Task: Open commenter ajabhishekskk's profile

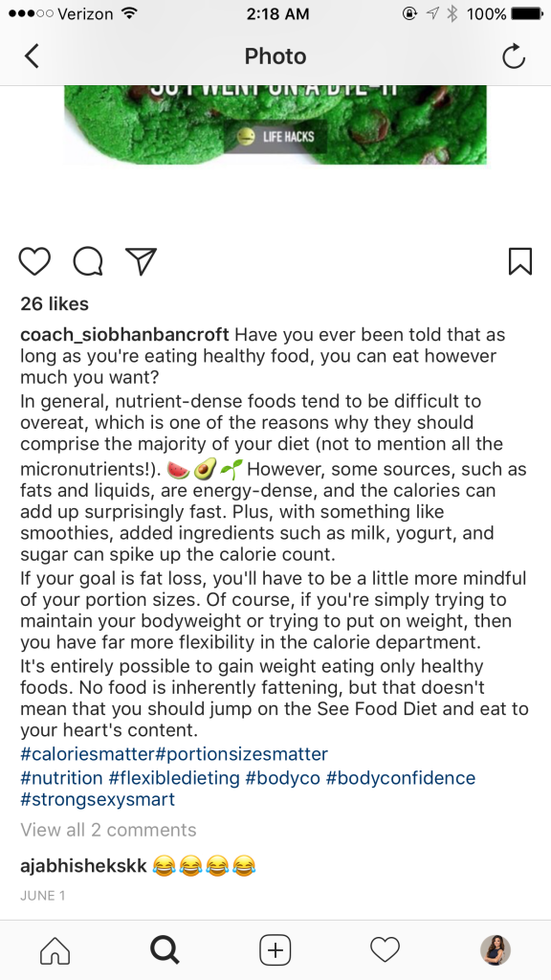Action: click(84, 865)
